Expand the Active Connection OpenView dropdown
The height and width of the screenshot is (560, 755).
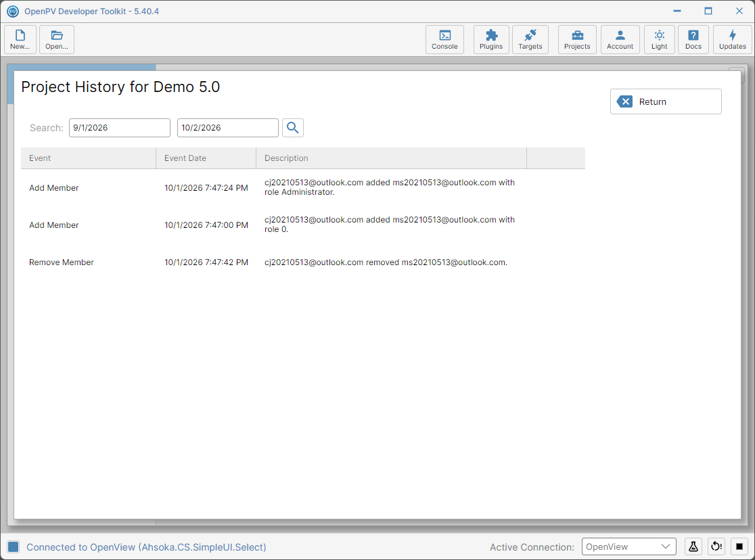[629, 546]
